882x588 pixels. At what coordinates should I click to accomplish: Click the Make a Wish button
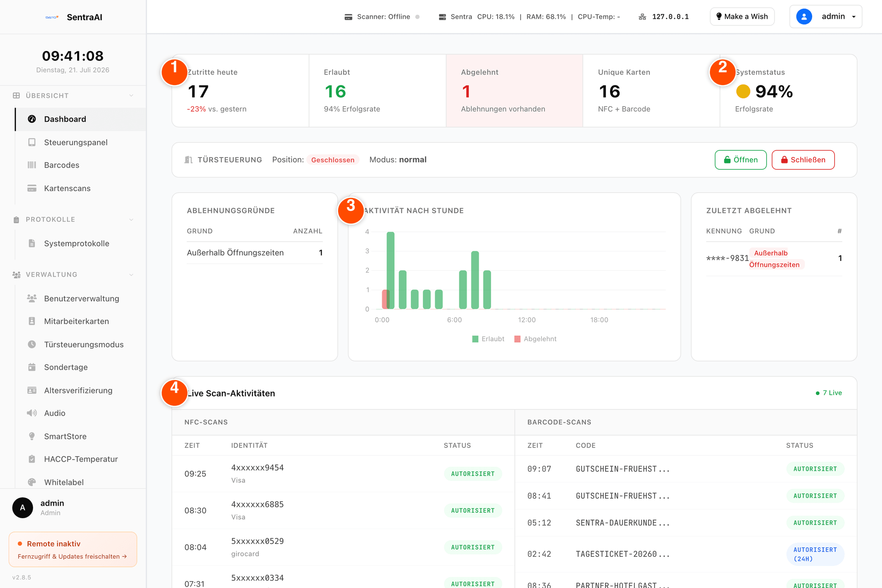(742, 17)
